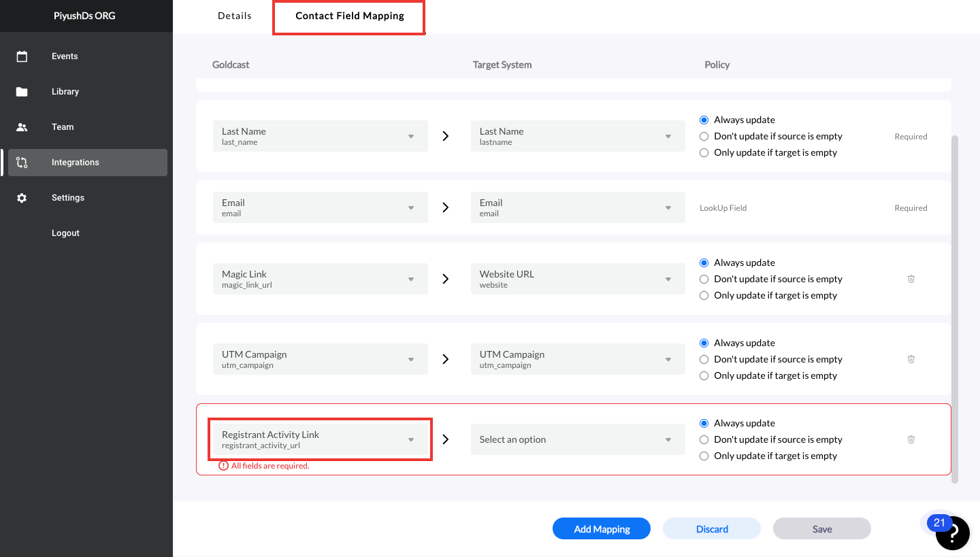Choose Don't update if source empty for Last Name
The image size is (980, 557).
coord(704,136)
